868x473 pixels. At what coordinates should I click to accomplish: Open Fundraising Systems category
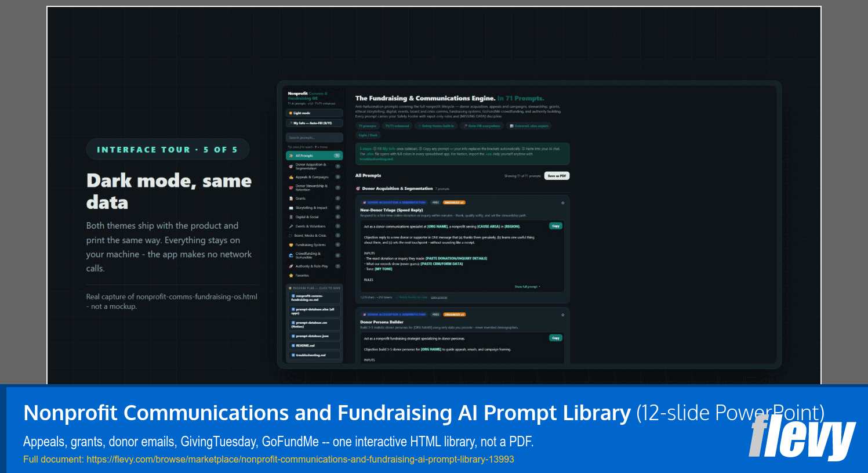314,245
